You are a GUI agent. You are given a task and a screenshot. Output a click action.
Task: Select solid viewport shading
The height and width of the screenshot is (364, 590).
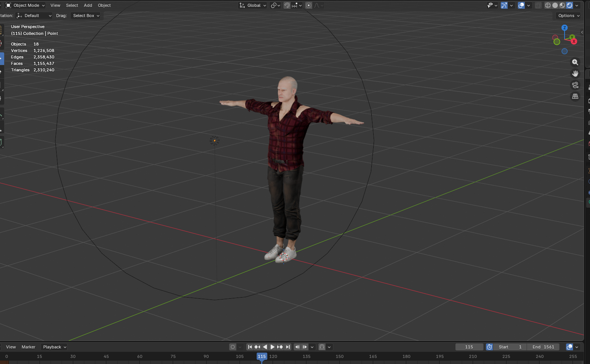(x=555, y=6)
